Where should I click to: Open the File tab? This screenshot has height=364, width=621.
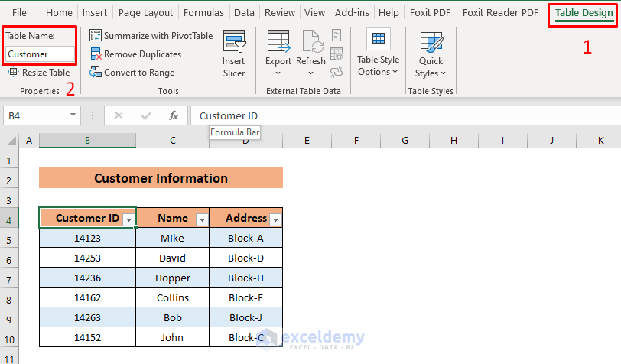pos(19,13)
